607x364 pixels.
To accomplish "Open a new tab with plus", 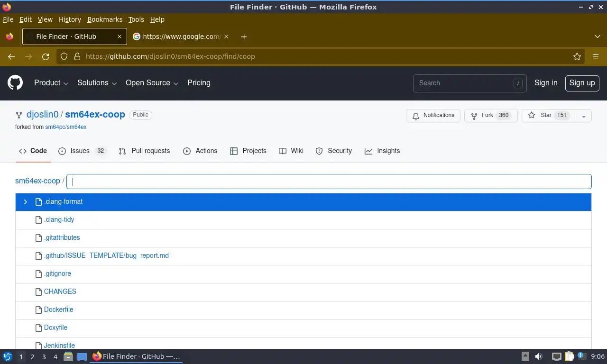I will pyautogui.click(x=244, y=36).
